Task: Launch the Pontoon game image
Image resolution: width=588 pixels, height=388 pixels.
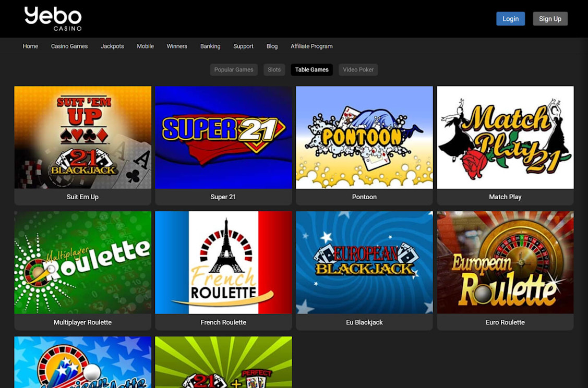Action: pyautogui.click(x=364, y=137)
